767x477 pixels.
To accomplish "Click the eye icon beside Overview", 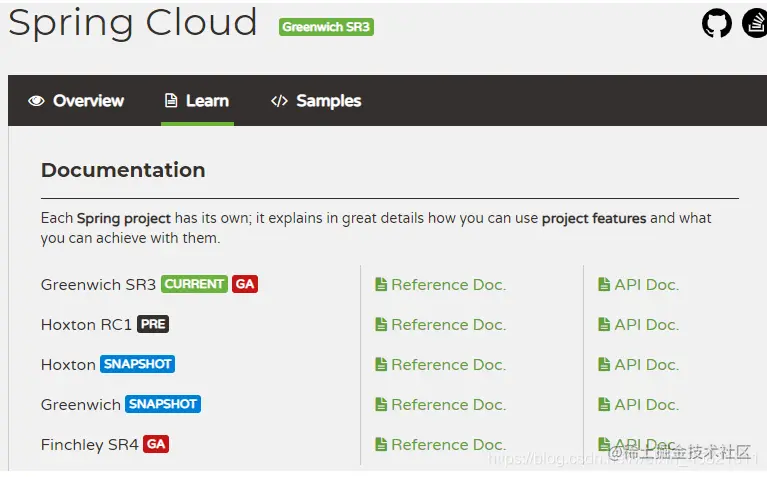I will coord(37,101).
